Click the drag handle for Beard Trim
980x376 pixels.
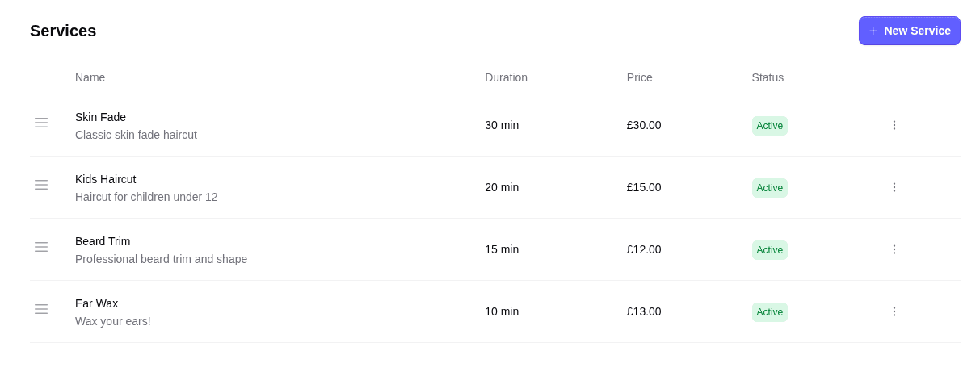(41, 247)
